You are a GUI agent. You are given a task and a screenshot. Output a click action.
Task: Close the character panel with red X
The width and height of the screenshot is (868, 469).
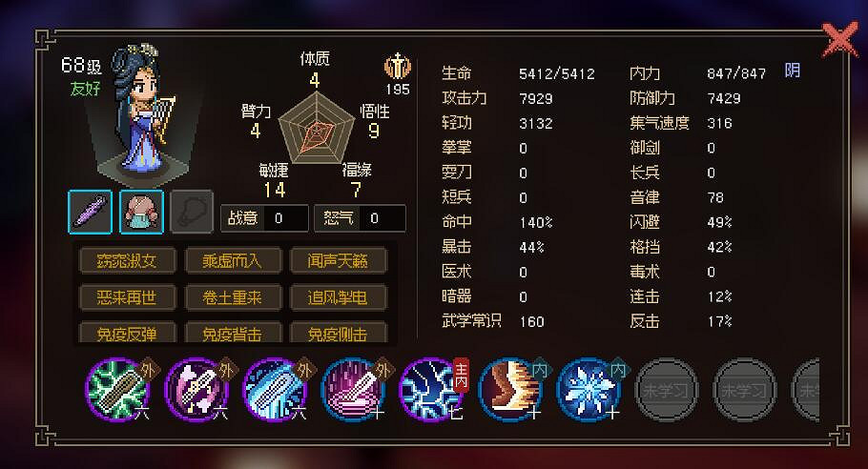point(839,39)
